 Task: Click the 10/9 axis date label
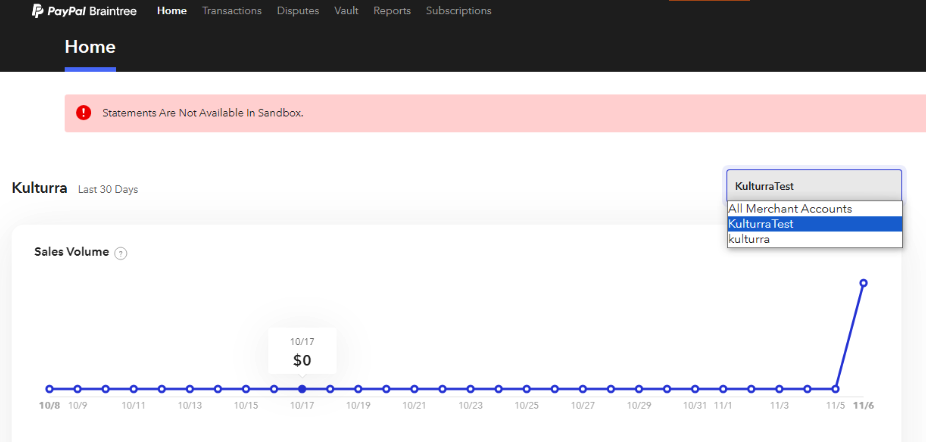click(x=78, y=406)
